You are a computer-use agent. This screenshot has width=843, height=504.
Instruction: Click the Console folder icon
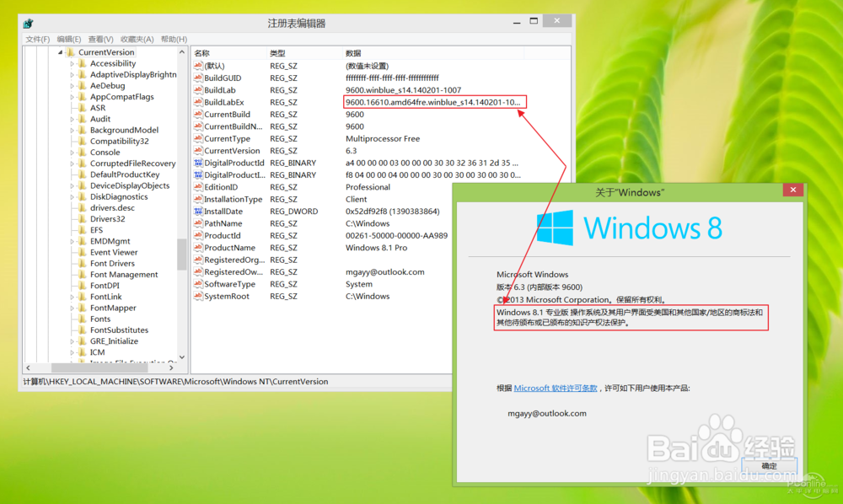pos(83,152)
